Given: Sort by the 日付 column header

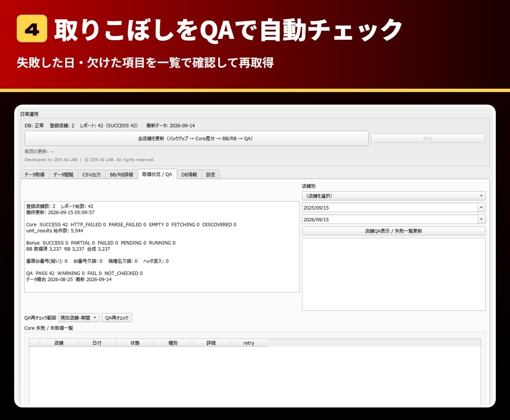Looking at the screenshot, I should (97, 343).
